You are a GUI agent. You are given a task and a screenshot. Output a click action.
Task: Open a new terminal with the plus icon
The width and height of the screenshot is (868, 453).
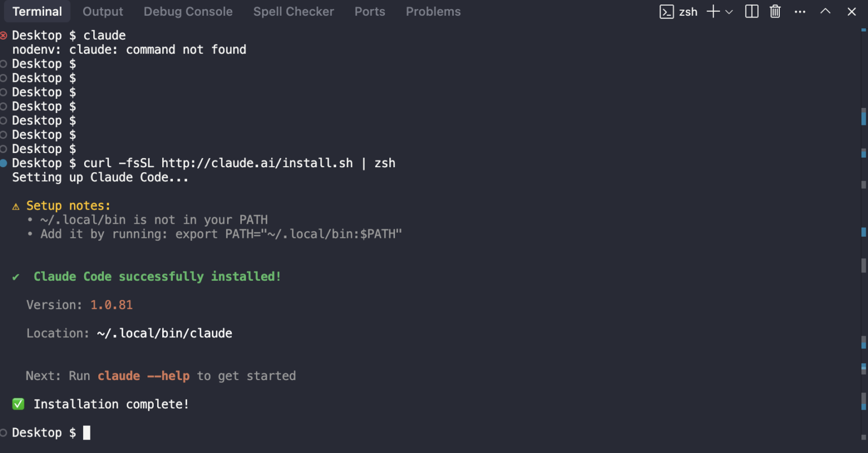712,11
